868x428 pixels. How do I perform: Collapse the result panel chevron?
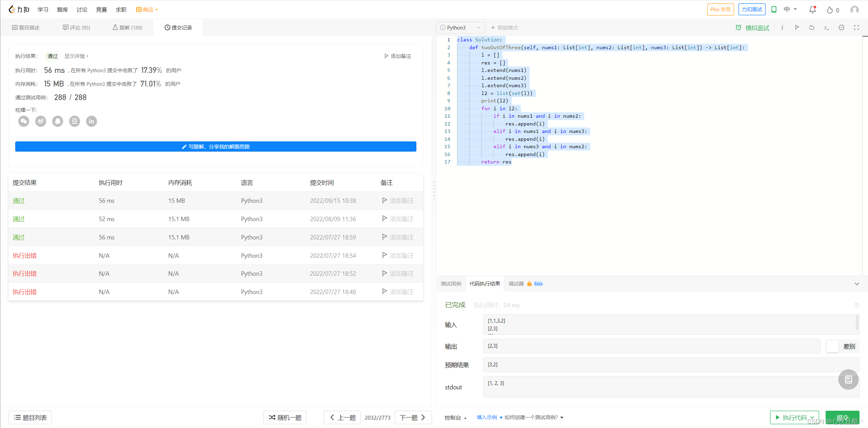pos(857,284)
